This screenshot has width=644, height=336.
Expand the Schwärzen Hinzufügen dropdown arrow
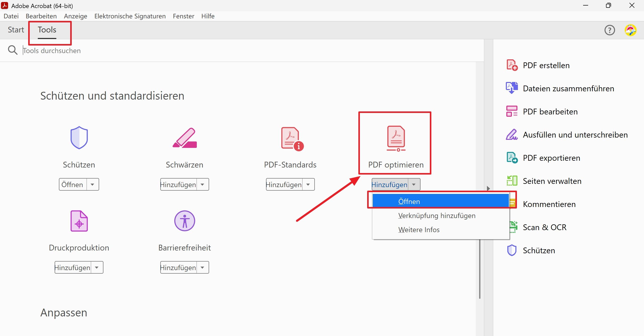[203, 184]
